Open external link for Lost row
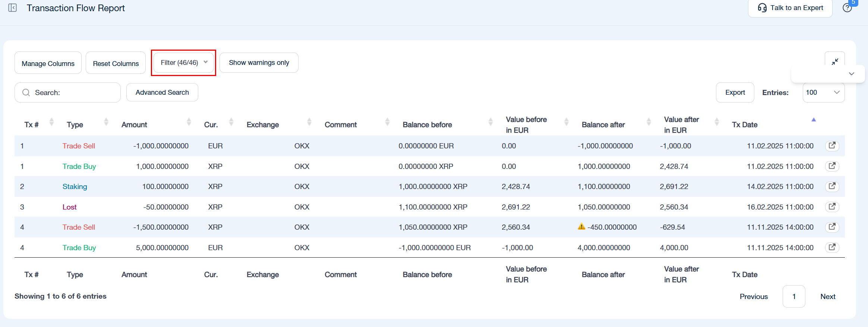This screenshot has width=868, height=327. tap(832, 207)
